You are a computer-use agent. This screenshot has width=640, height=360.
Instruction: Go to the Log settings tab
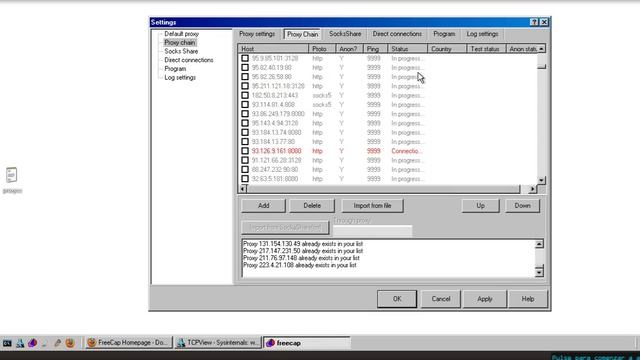(x=482, y=34)
